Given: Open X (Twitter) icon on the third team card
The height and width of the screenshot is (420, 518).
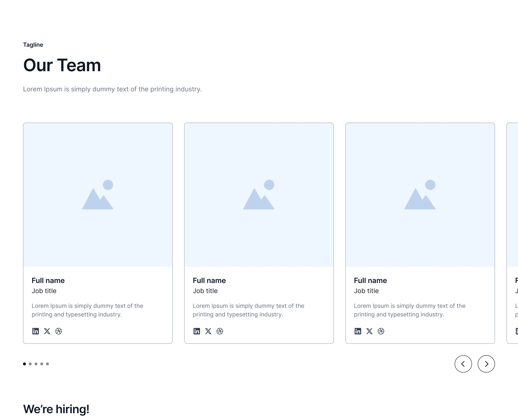Looking at the screenshot, I should point(369,331).
